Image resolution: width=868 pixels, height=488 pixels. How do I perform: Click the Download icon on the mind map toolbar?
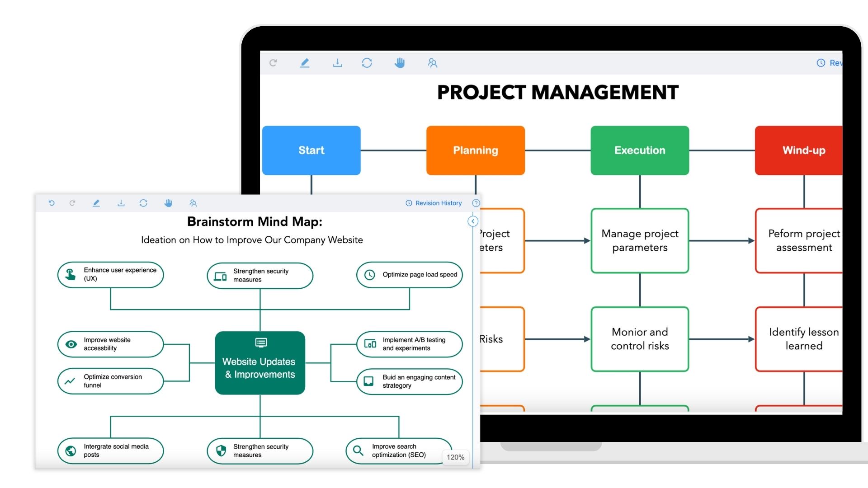[121, 203]
